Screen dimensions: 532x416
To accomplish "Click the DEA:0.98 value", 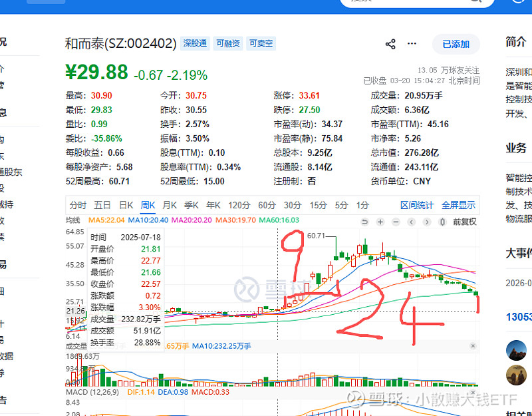I will (x=173, y=392).
